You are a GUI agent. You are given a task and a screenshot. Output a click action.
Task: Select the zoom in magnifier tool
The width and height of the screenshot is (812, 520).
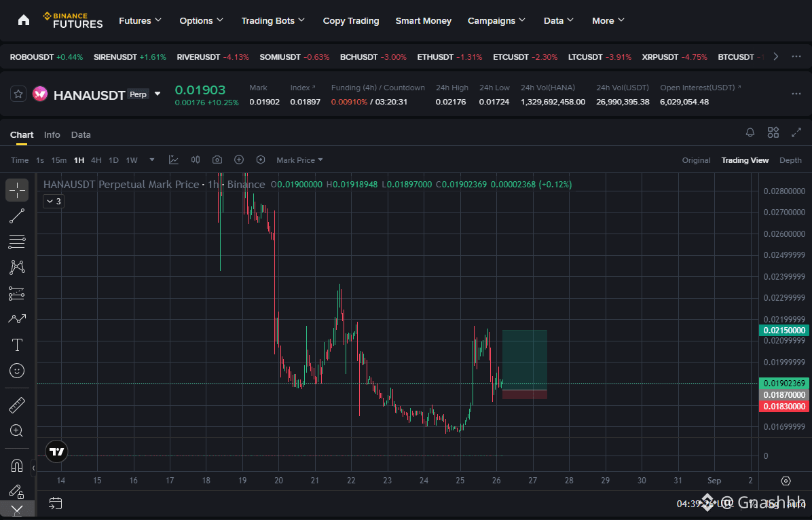[x=17, y=430]
